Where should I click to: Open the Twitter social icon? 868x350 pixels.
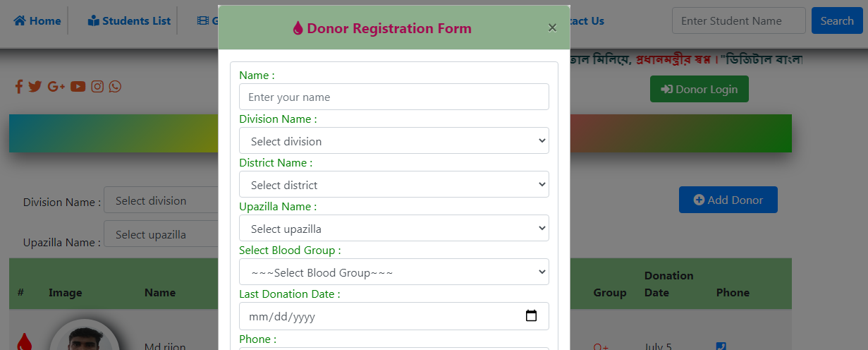click(x=35, y=87)
